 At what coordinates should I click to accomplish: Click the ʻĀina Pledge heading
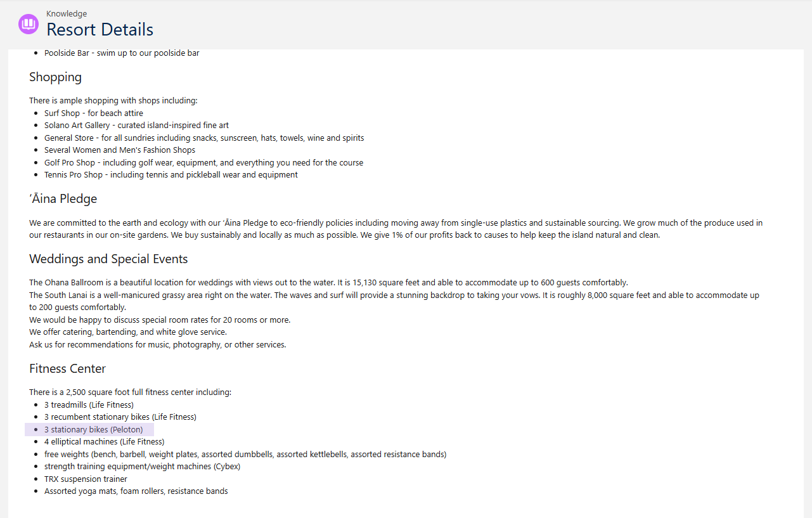tap(63, 199)
